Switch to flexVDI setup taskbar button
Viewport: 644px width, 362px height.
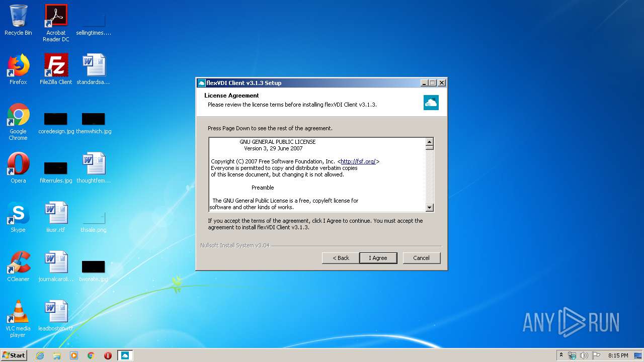point(125,355)
